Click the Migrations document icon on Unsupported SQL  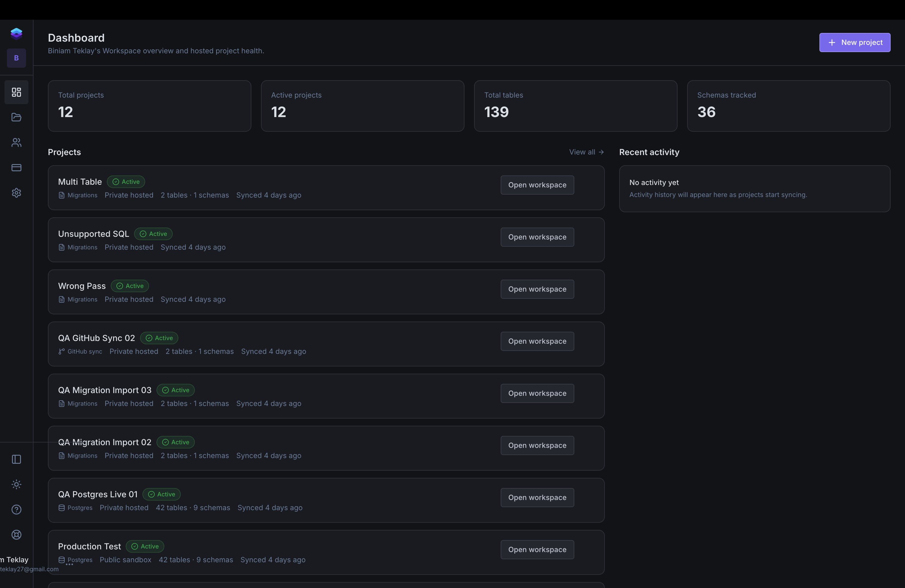coord(62,247)
